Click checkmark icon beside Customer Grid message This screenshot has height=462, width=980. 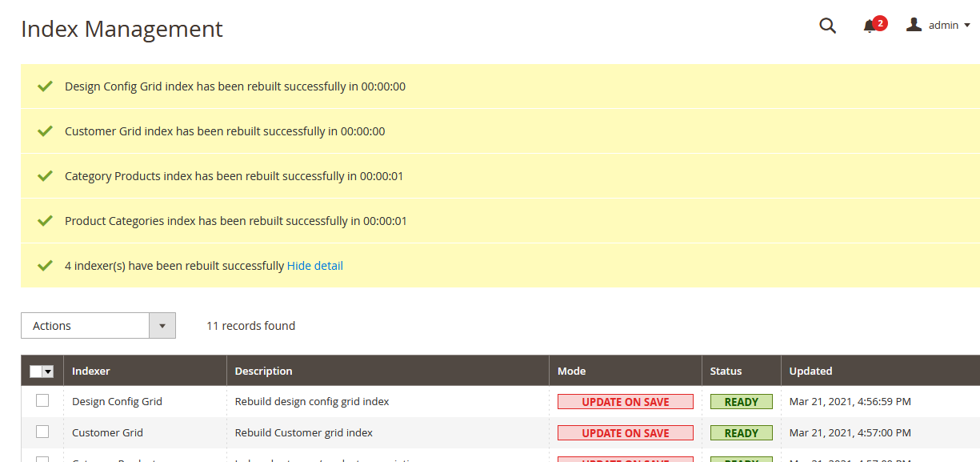coord(45,131)
